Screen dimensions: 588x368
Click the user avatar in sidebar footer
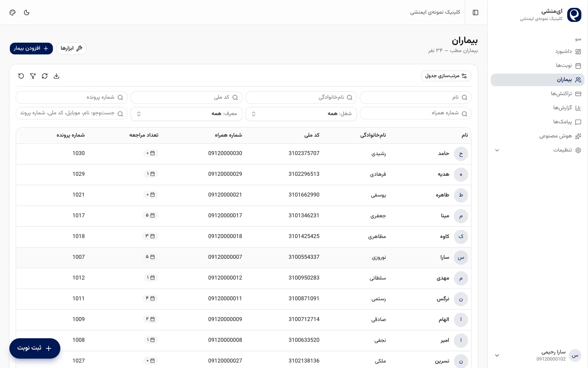[575, 355]
